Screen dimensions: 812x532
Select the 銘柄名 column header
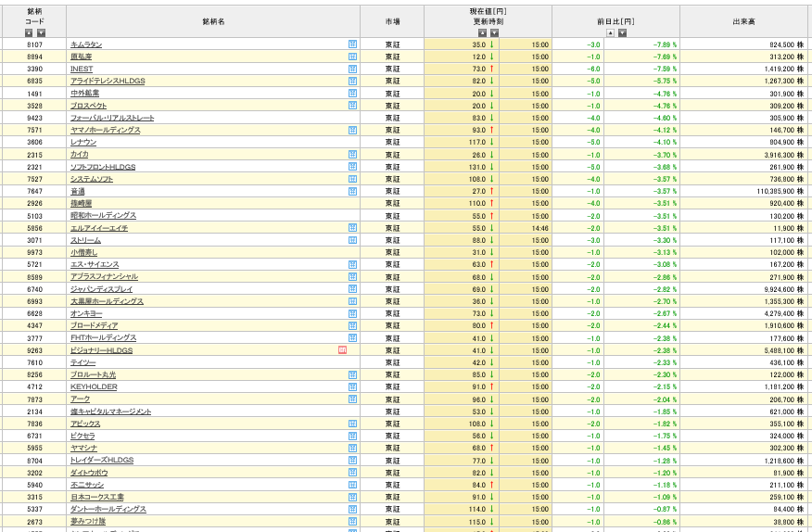[213, 21]
